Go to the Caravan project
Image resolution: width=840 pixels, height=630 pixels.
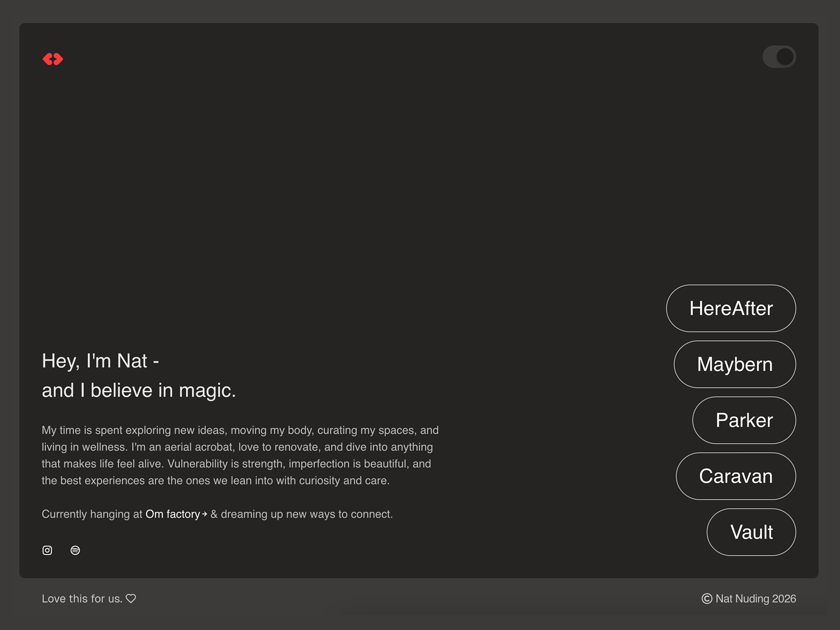736,476
